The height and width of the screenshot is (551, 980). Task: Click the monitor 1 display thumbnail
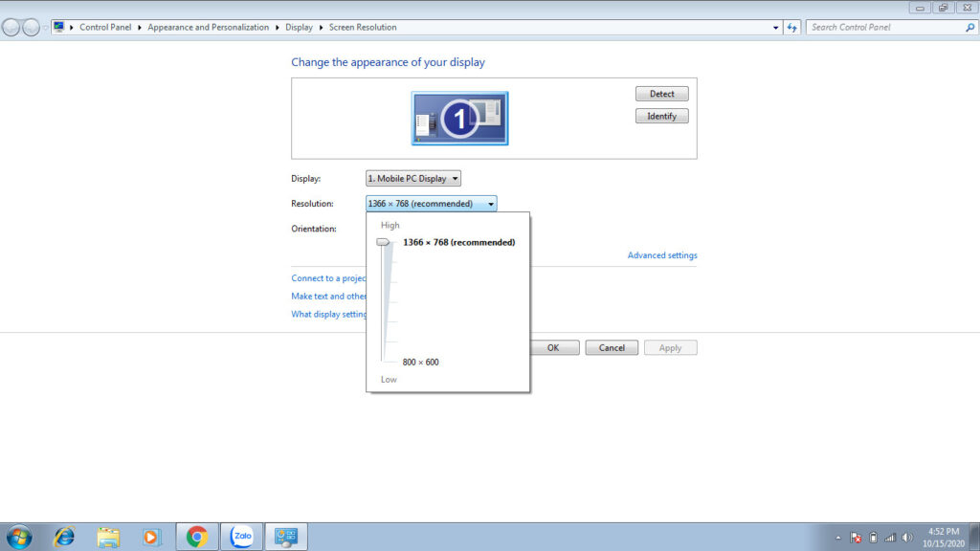[x=459, y=119]
